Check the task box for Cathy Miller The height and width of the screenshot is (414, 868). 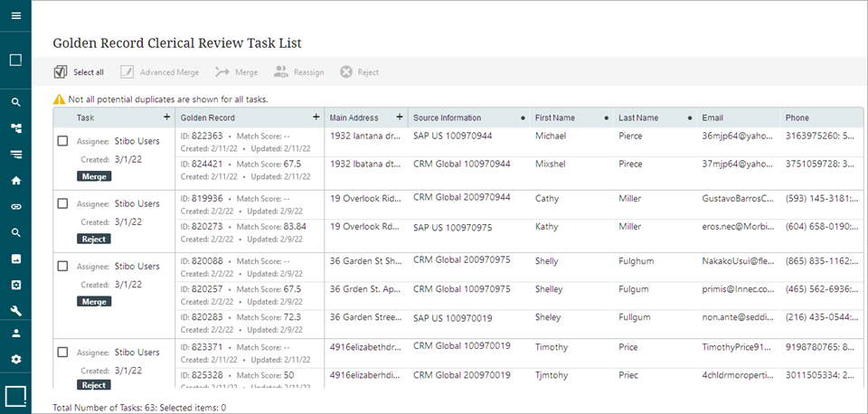tap(62, 203)
